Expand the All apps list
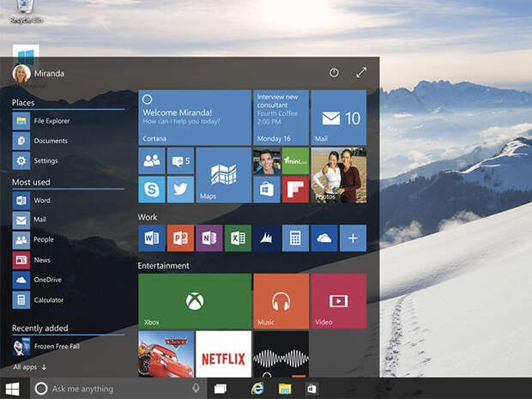The height and width of the screenshot is (399, 532). coord(30,366)
